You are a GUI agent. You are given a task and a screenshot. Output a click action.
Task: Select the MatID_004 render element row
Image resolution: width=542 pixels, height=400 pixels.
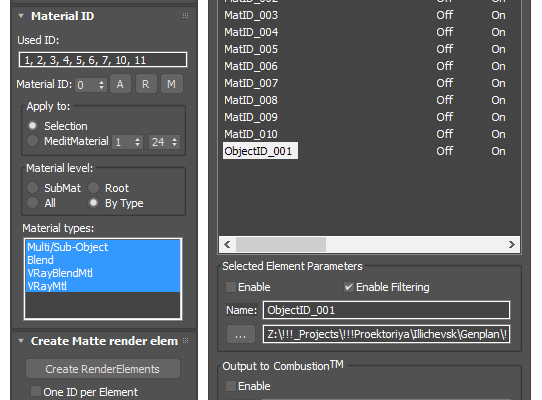coord(369,32)
